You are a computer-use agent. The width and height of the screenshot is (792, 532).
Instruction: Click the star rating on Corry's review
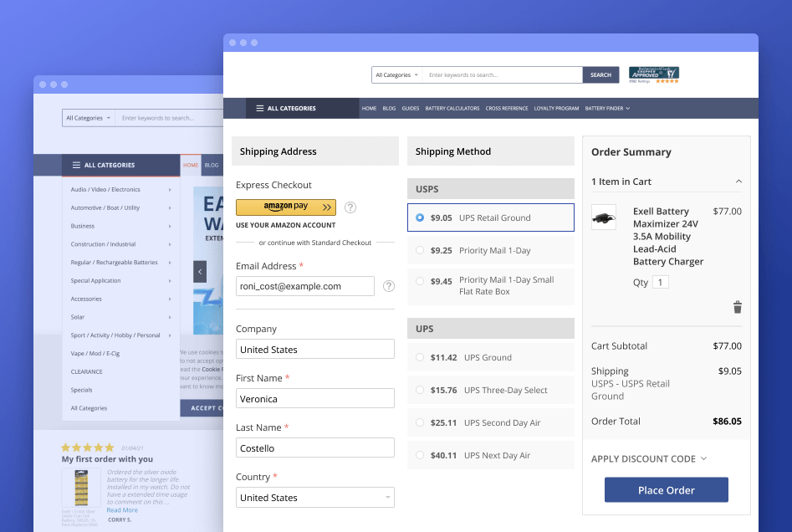[89, 449]
